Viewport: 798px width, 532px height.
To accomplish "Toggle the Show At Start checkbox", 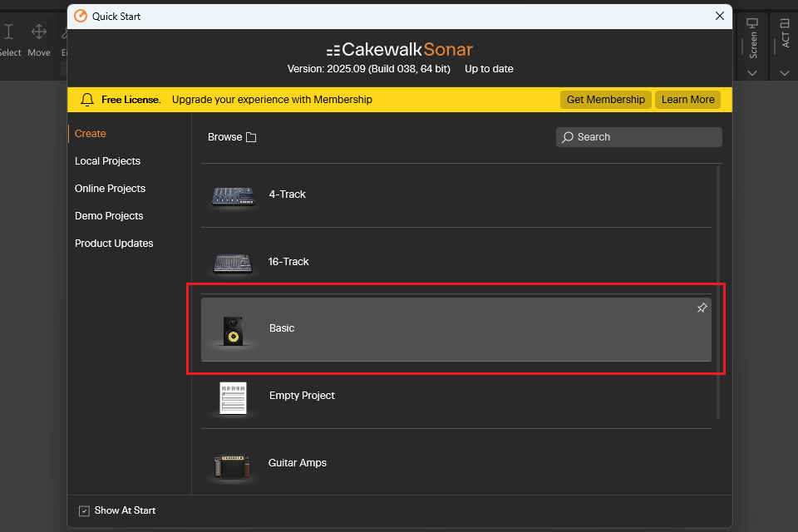I will point(84,511).
